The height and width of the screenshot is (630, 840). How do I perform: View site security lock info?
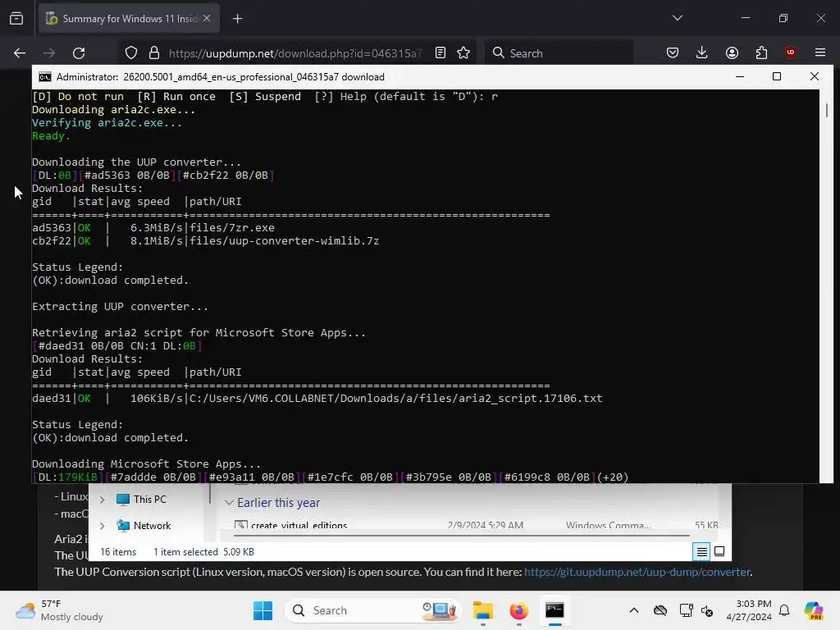tap(154, 53)
